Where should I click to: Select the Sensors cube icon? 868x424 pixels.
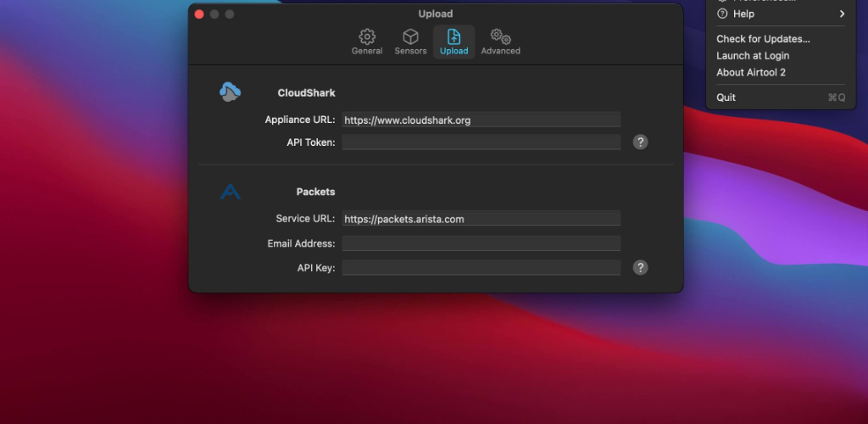tap(410, 37)
